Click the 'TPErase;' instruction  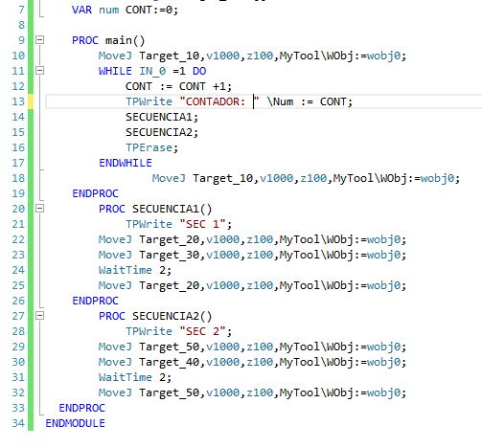(x=151, y=147)
